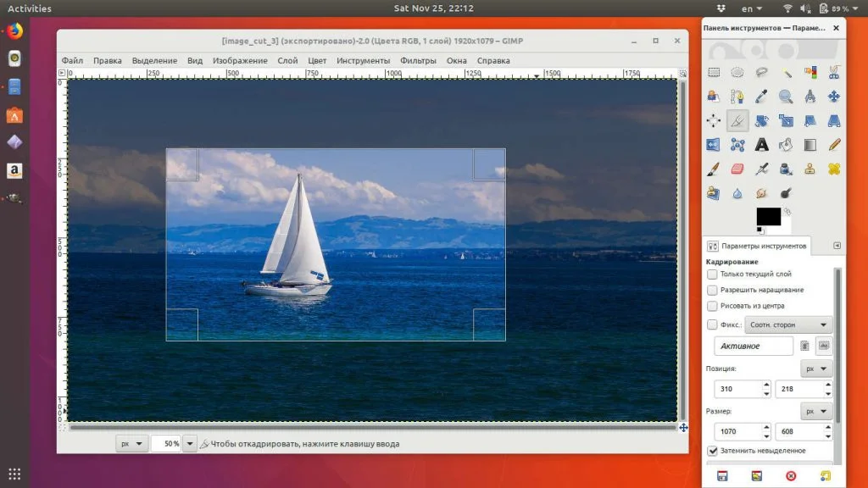Screen dimensions: 868x488
Task: Select the Perspective tool
Action: [834, 120]
